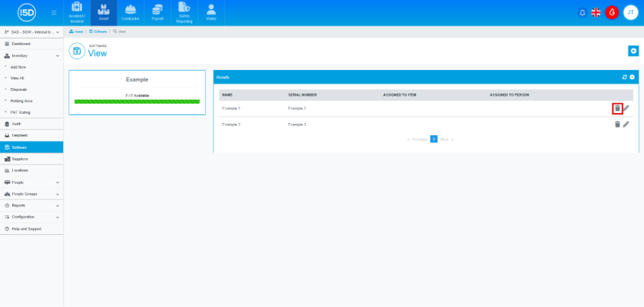
Task: Edit the Example 2 entry with pencil
Action: 626,108
